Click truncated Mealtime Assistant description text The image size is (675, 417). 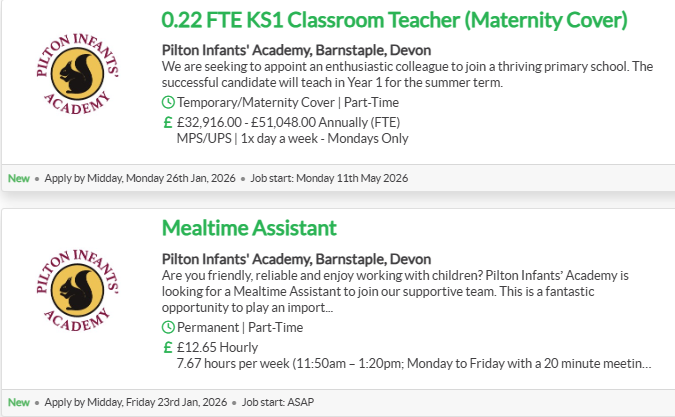(405, 291)
